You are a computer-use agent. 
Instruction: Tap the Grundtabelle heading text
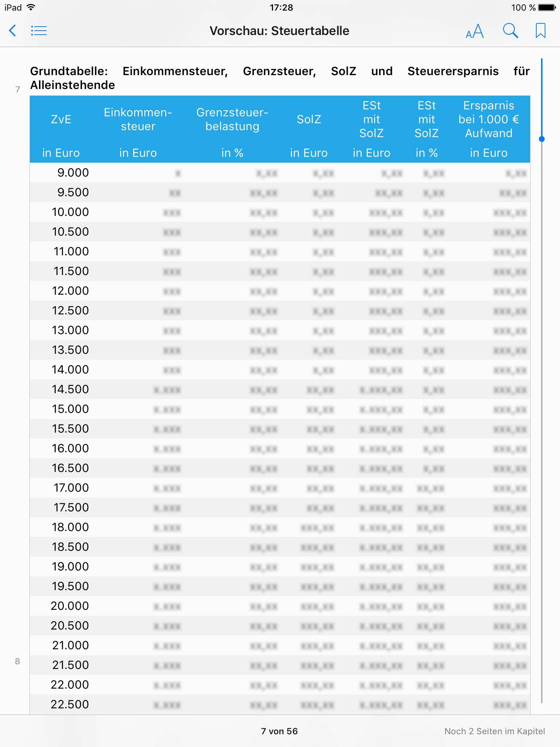coord(279,78)
